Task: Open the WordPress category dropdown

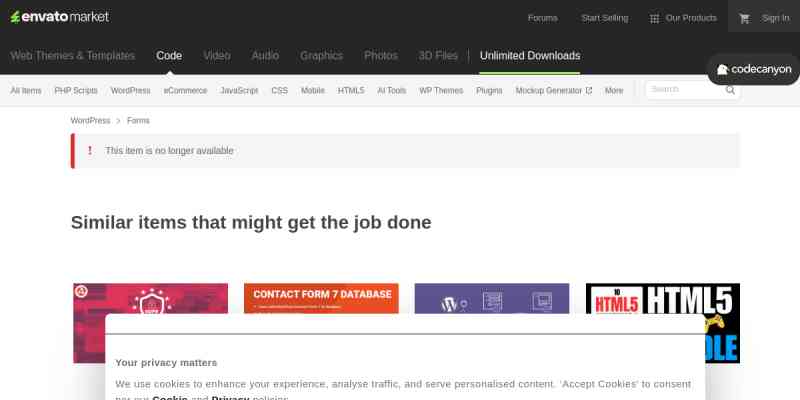Action: (130, 90)
